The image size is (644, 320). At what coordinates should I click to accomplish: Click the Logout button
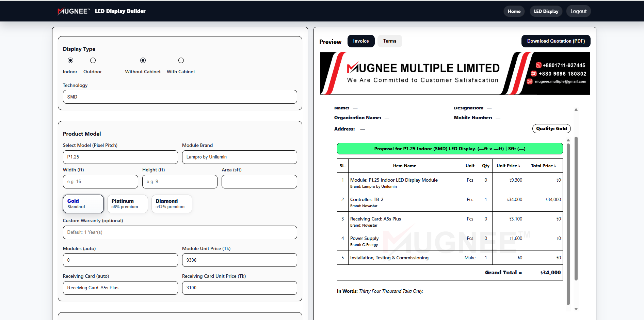coord(578,11)
